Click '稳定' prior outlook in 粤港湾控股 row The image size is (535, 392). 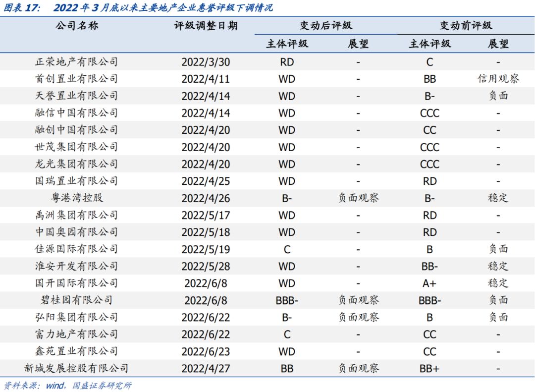tap(498, 198)
